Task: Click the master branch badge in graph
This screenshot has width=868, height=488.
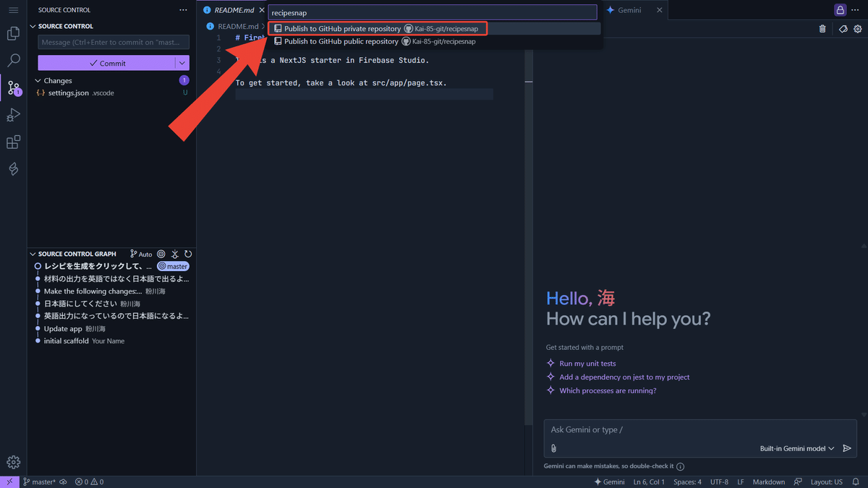Action: pos(173,267)
